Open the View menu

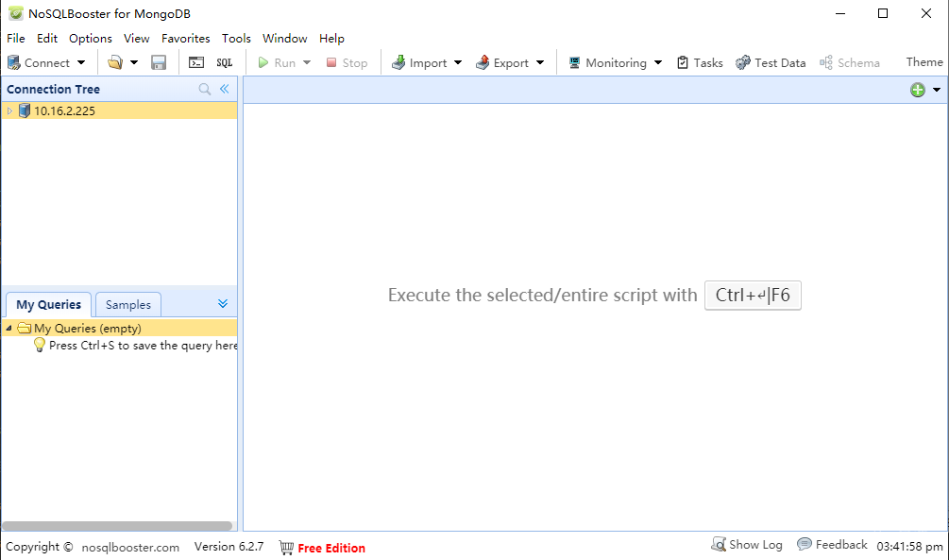click(x=136, y=38)
